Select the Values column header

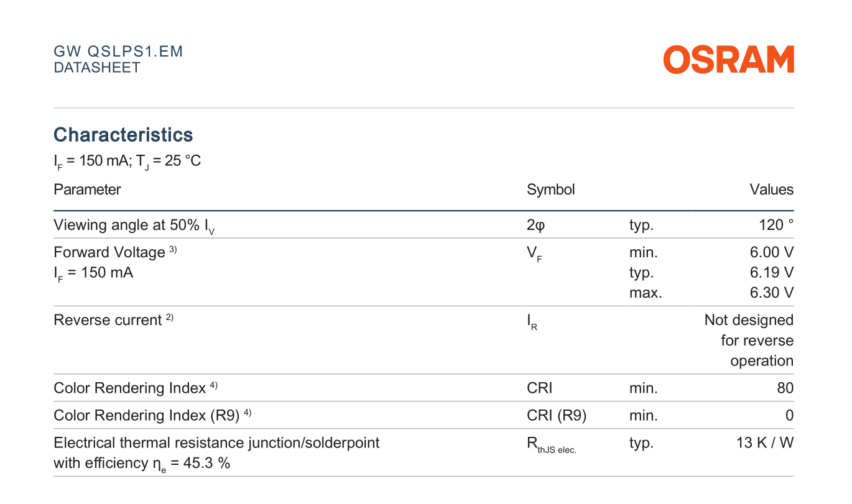pyautogui.click(x=771, y=190)
